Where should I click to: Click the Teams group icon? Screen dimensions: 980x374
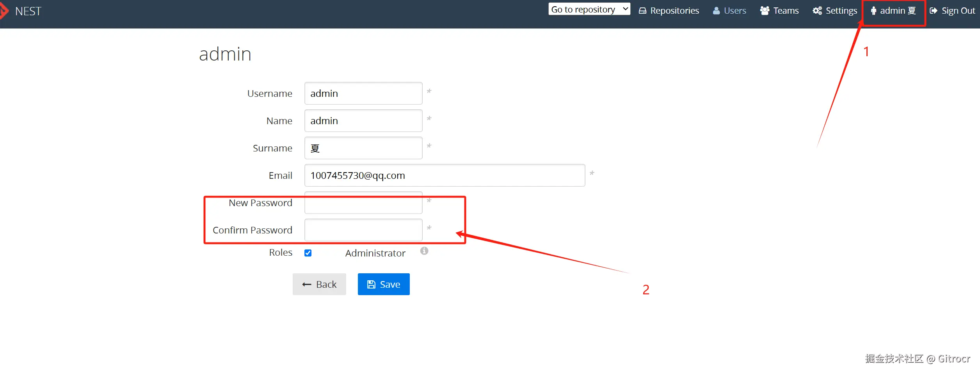[x=765, y=11]
